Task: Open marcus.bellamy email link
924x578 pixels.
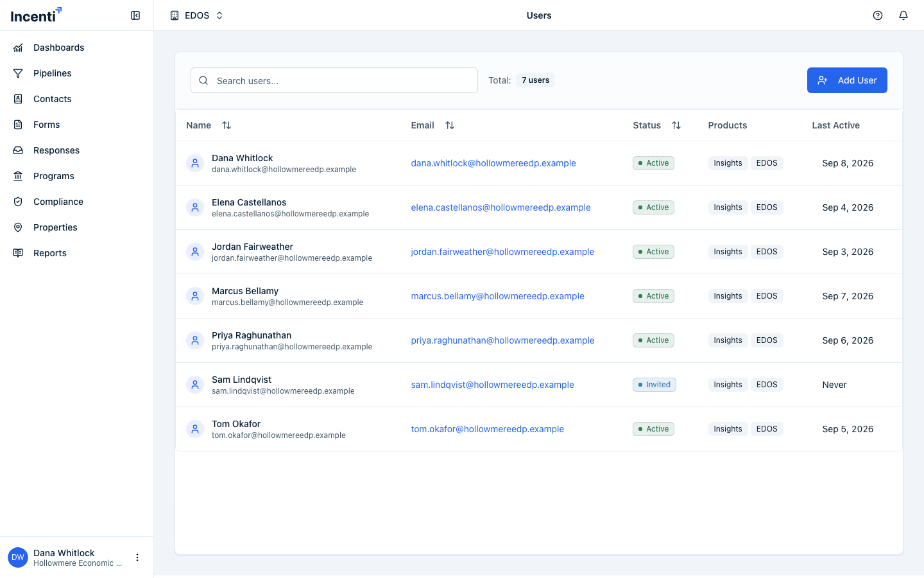Action: point(498,296)
